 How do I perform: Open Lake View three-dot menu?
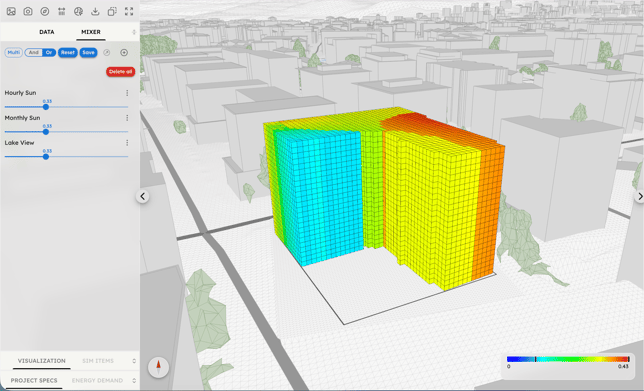pos(127,143)
